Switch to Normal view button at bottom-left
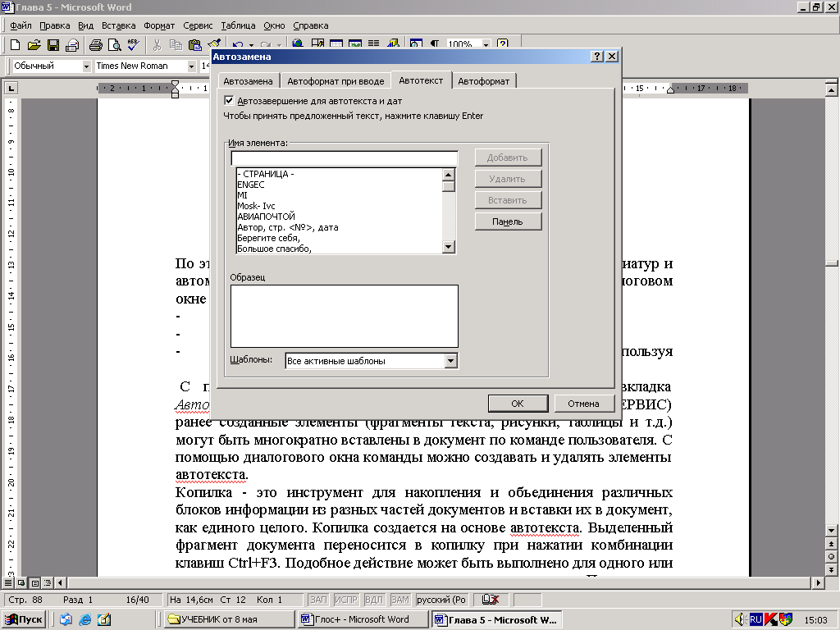The image size is (840, 630). pos(8,582)
